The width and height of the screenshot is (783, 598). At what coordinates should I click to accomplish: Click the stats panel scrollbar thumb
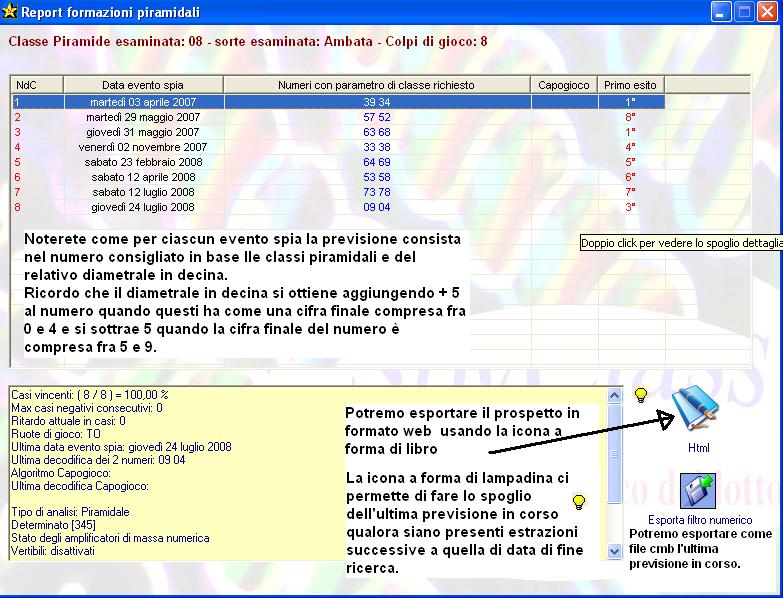[614, 454]
